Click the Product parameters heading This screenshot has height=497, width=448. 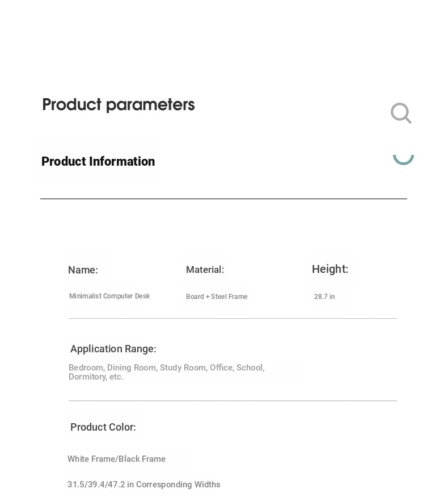click(119, 105)
